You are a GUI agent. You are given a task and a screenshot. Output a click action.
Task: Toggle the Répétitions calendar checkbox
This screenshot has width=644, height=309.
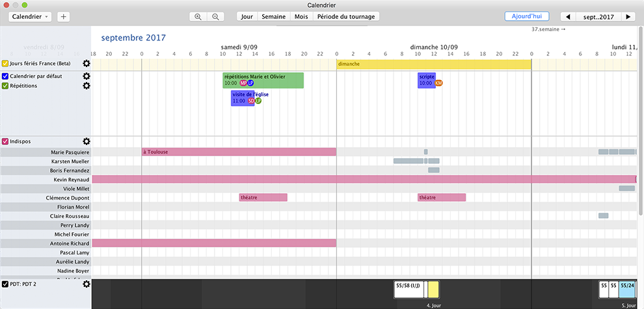coord(5,86)
